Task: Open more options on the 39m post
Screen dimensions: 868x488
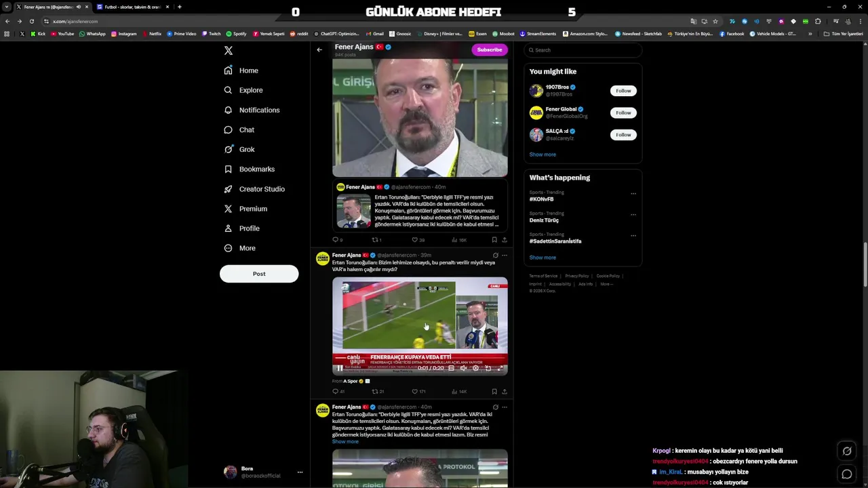Action: (504, 256)
